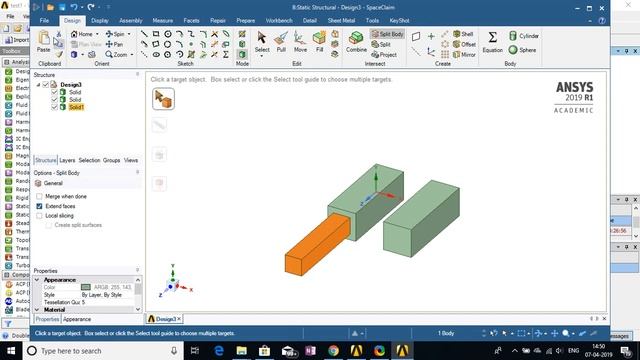This screenshot has height=360, width=640.
Task: Select the Solid1 tree item
Action: pos(76,107)
